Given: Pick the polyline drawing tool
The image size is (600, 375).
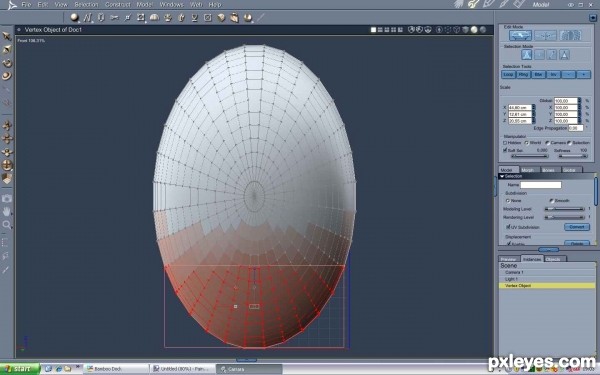Looking at the screenshot, I should 88,18.
